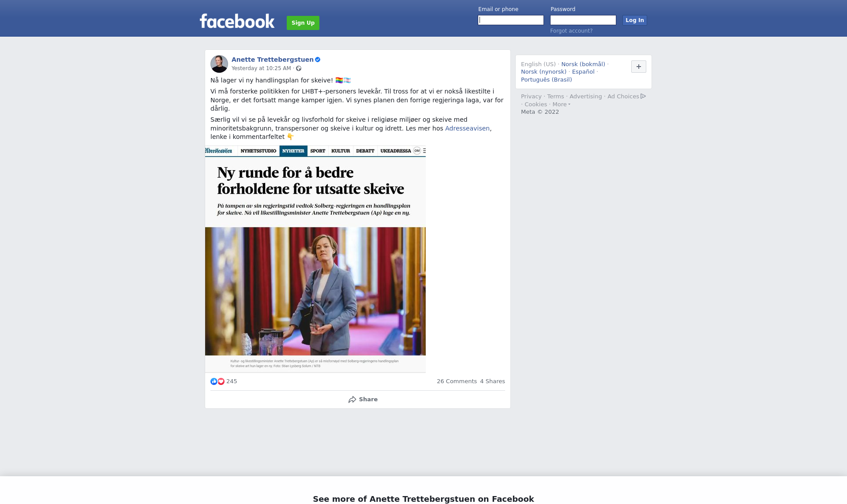Click the Ad Choices triangle icon
Viewport: 847px width, 504px height.
[643, 96]
